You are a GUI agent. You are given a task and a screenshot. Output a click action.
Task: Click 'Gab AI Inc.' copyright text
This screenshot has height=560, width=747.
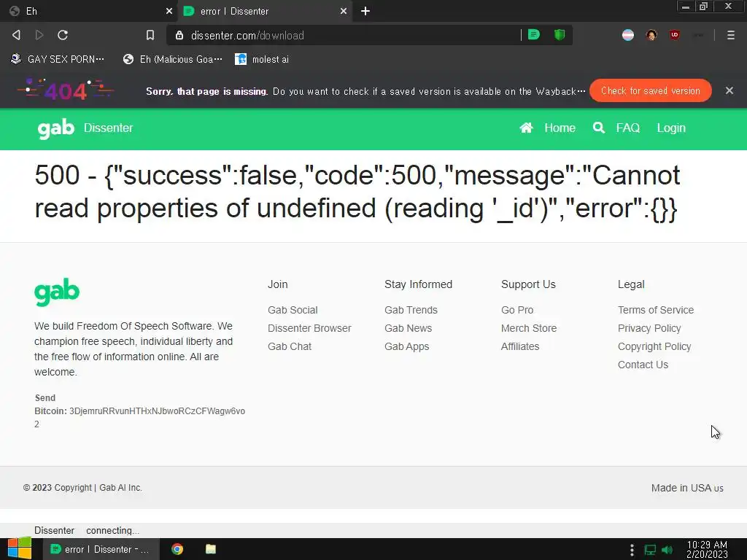pos(120,488)
